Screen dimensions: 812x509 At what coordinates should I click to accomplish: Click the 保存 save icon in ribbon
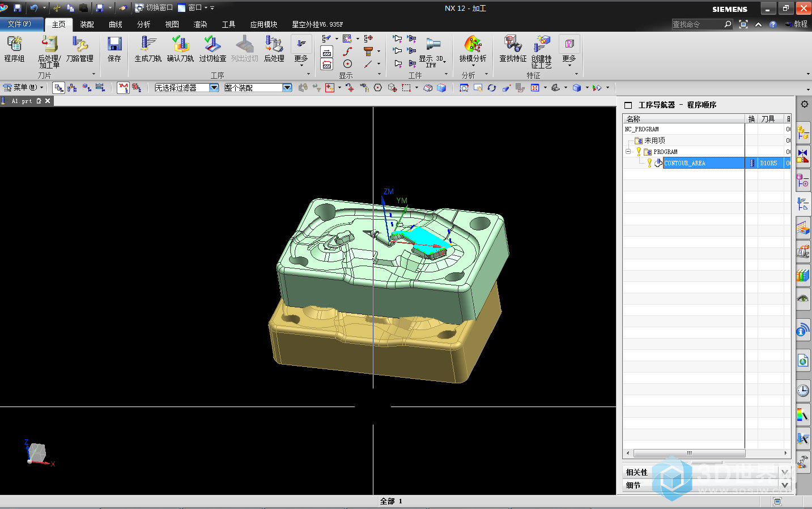(x=114, y=49)
